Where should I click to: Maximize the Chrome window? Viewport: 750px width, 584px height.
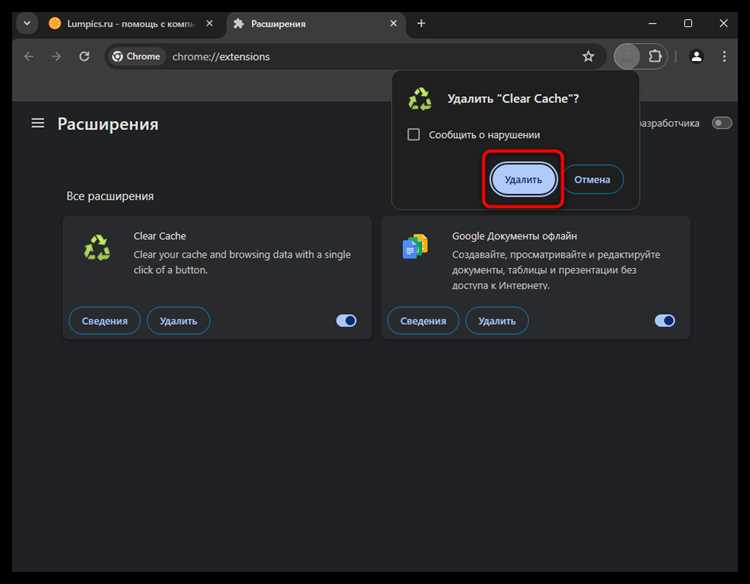[x=688, y=23]
